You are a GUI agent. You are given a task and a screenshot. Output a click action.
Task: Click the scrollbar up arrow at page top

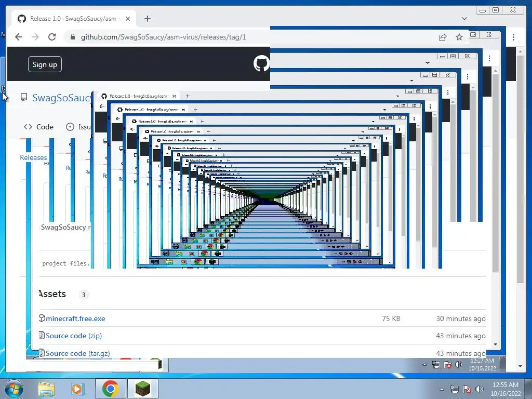coord(520,51)
